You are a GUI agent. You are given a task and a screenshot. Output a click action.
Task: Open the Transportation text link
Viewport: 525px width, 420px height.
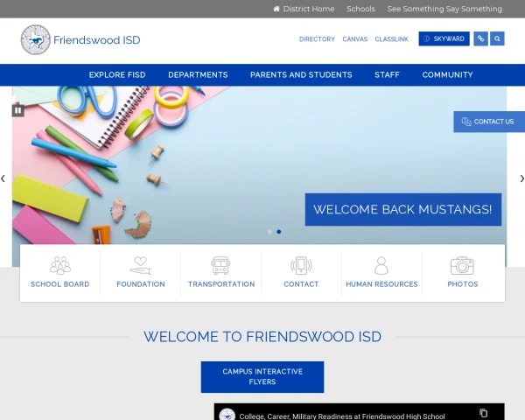221,284
